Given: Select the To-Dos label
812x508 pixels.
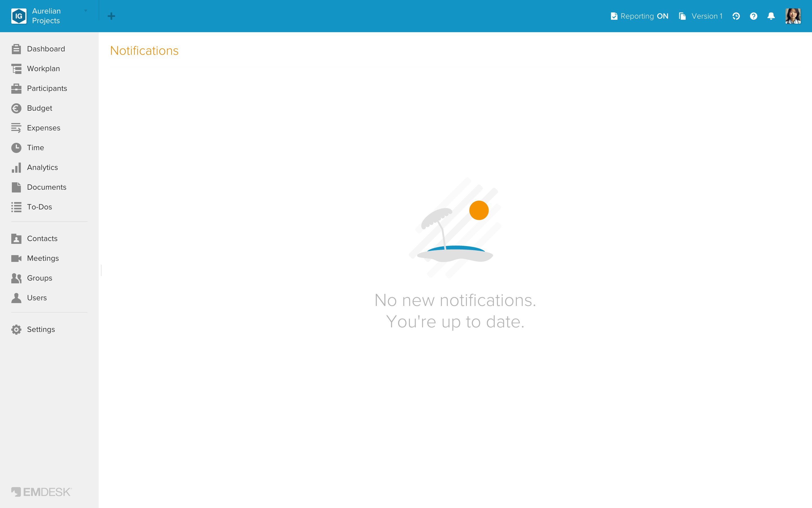Looking at the screenshot, I should pos(39,207).
